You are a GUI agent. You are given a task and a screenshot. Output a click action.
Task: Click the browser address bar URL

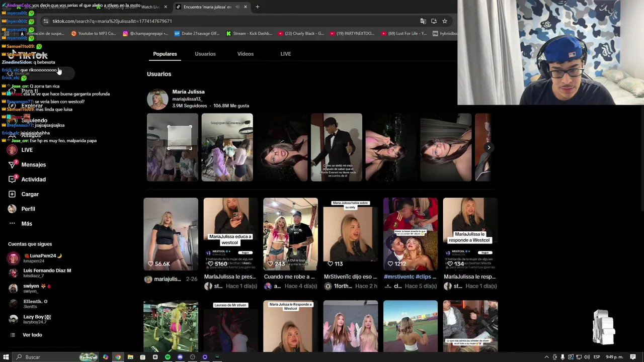click(x=112, y=21)
